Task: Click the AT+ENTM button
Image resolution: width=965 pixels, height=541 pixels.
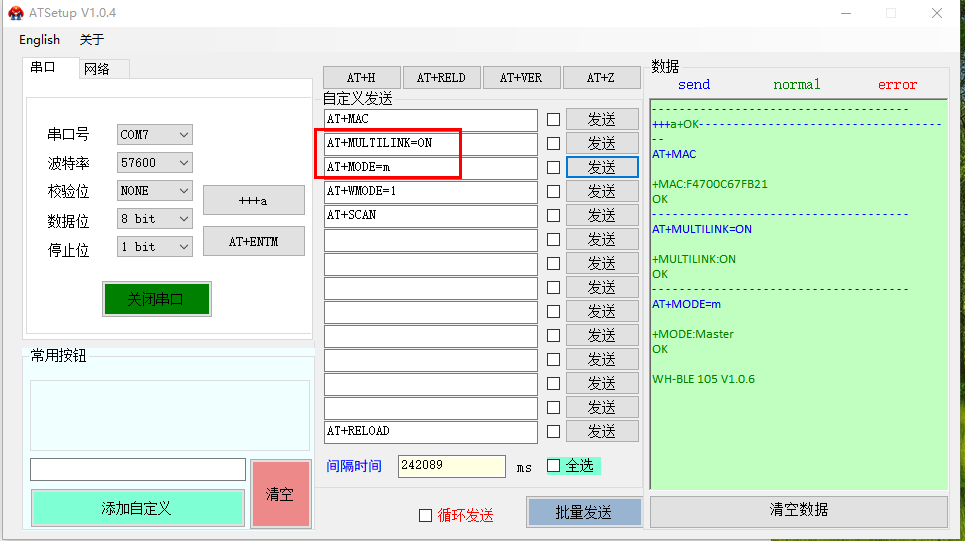Action: 253,241
